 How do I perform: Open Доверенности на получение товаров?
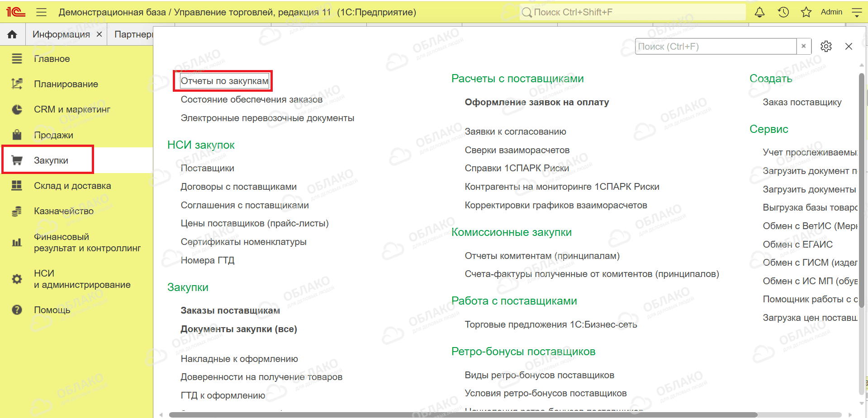[261, 377]
